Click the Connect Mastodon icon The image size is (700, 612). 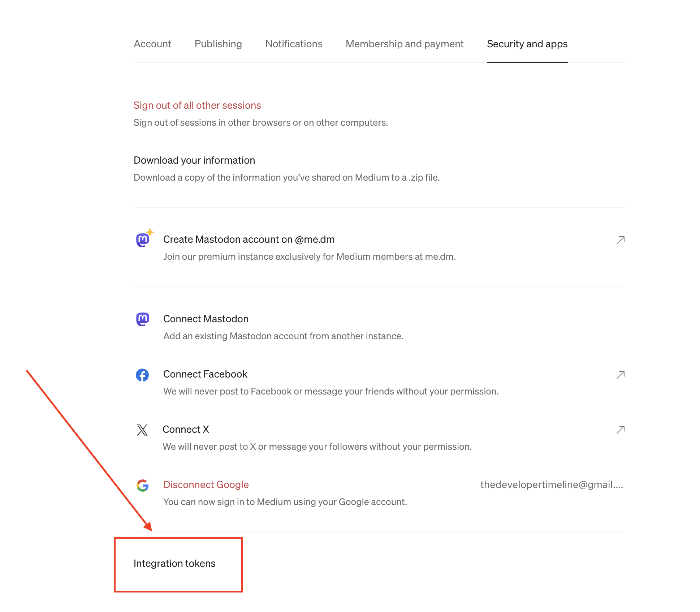(142, 319)
